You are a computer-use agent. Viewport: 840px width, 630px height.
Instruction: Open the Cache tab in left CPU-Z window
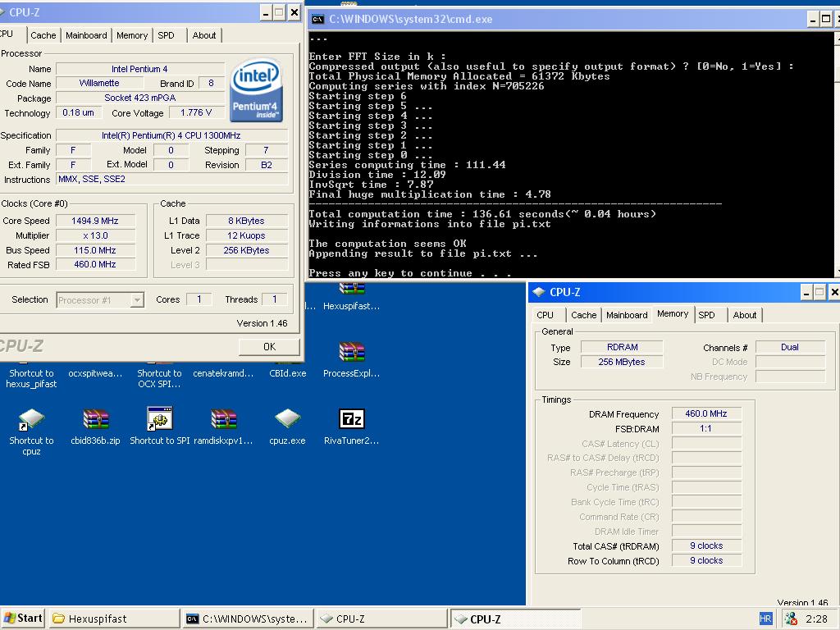[x=43, y=35]
